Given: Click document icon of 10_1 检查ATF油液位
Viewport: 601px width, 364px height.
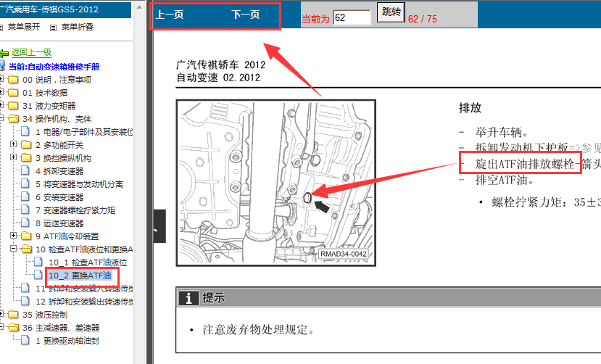Looking at the screenshot, I should coord(38,262).
